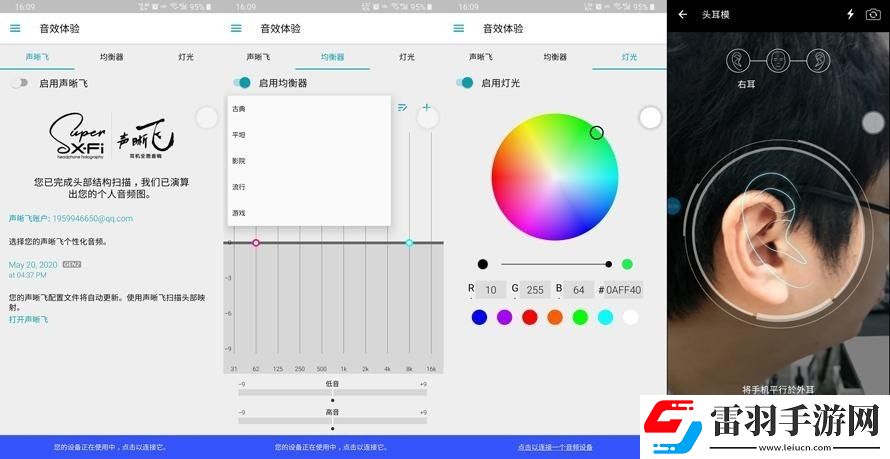The height and width of the screenshot is (459, 890).
Task: Click the brightness slider handle under color wheel
Action: (608, 264)
